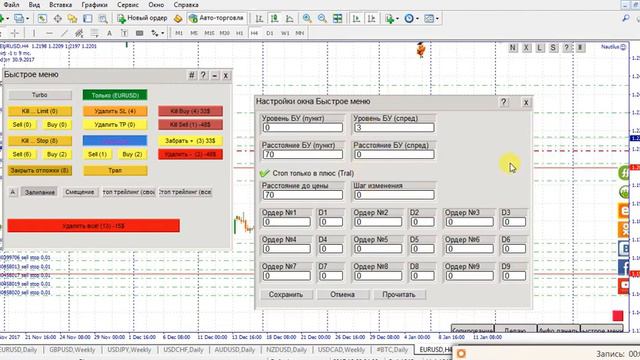
Task: Select the text label tool
Action: click(x=124, y=33)
